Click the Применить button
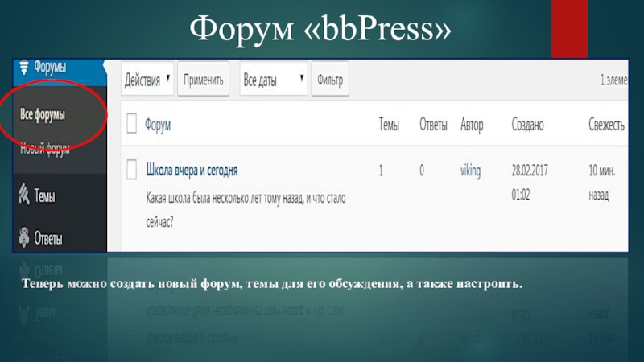Image resolution: width=644 pixels, height=362 pixels. [204, 79]
